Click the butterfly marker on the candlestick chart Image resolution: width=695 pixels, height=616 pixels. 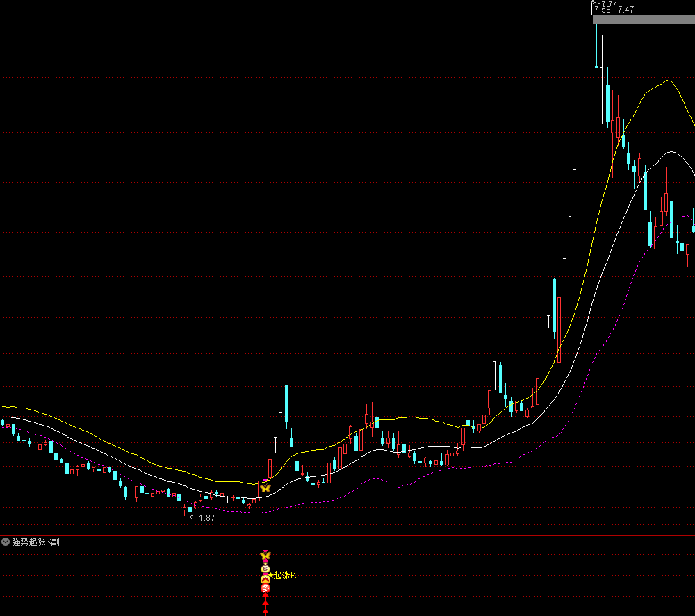[265, 489]
